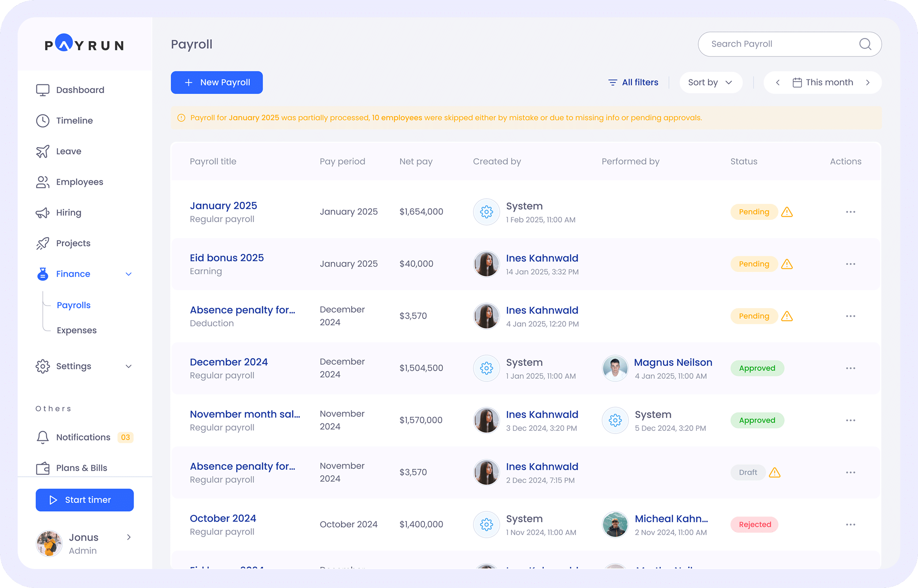Click the Leave airplane icon
The image size is (918, 588).
tap(43, 151)
